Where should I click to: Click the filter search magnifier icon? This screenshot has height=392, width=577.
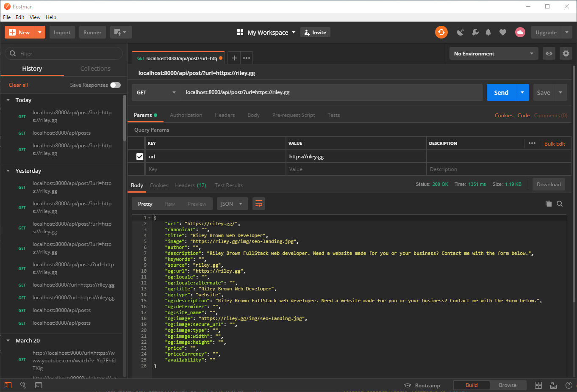tap(13, 53)
